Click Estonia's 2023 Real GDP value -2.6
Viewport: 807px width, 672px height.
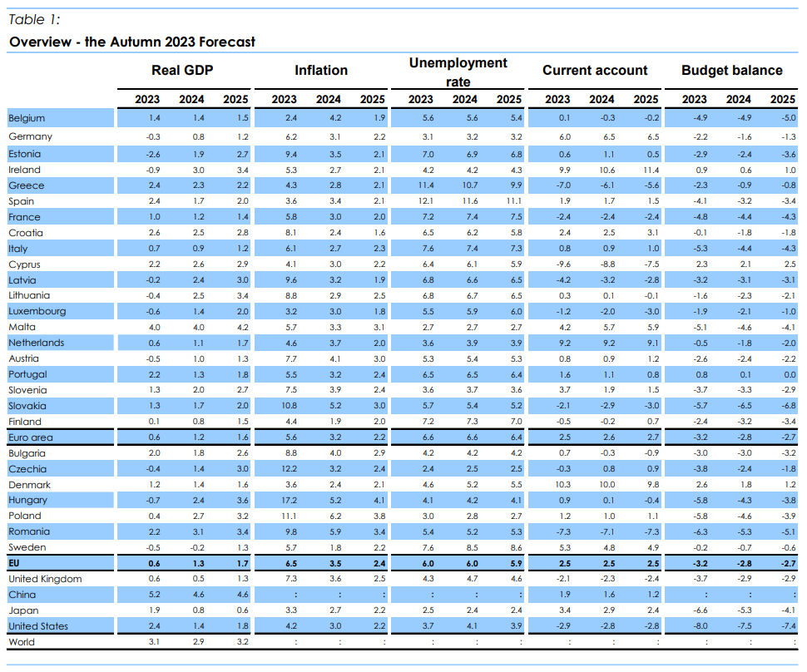click(153, 154)
